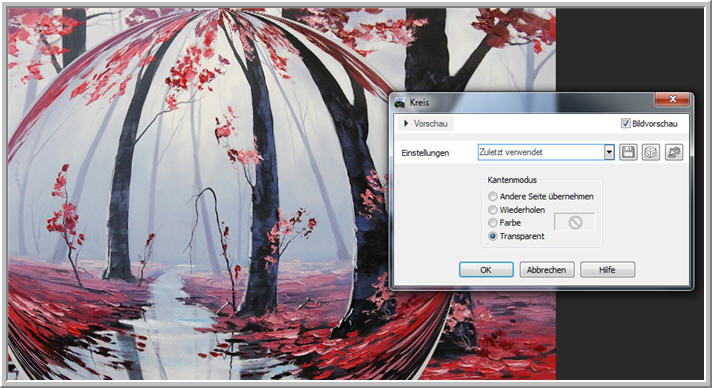The image size is (712, 388).
Task: Select the Transparent edge mode option
Action: click(x=493, y=236)
